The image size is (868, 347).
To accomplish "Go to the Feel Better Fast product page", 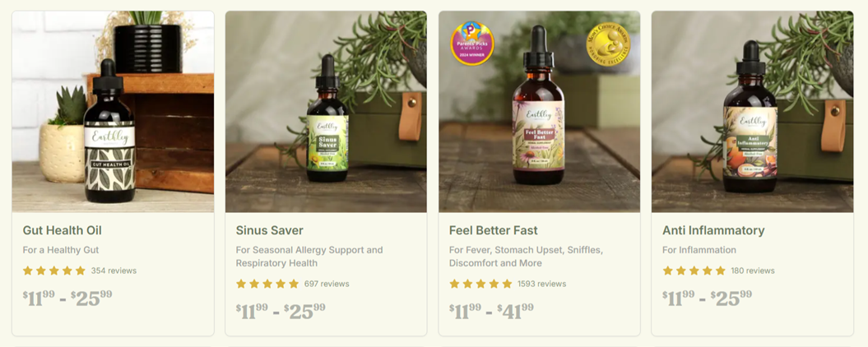I will [493, 230].
